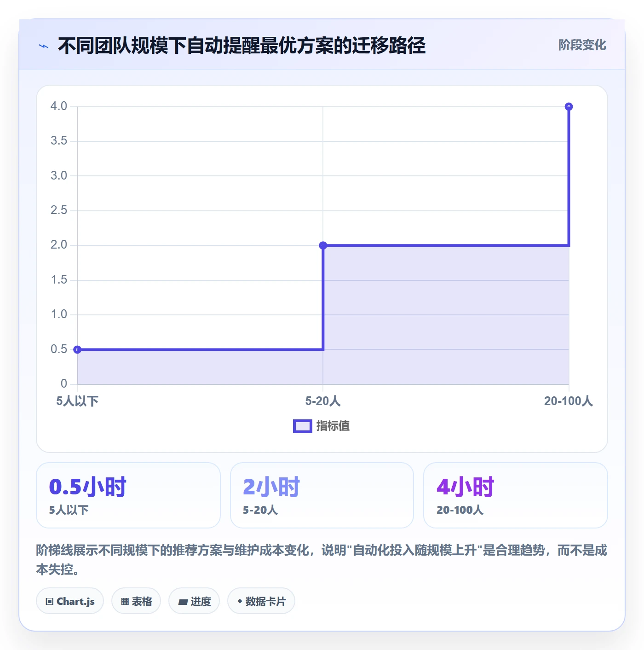Open the 4小时 data card
The width and height of the screenshot is (644, 650).
[516, 495]
